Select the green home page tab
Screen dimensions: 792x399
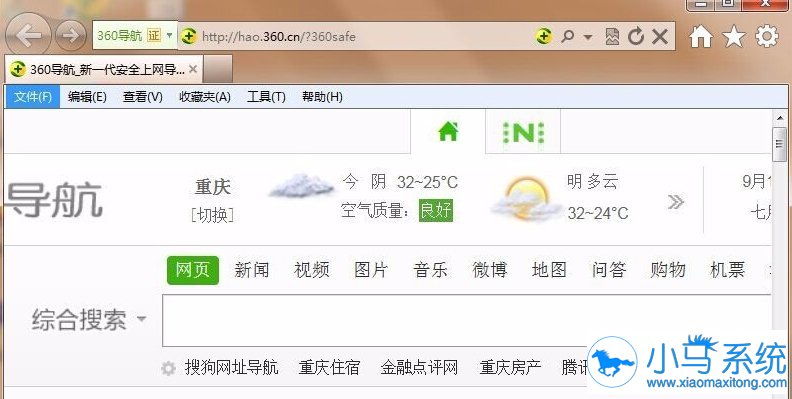click(x=448, y=132)
